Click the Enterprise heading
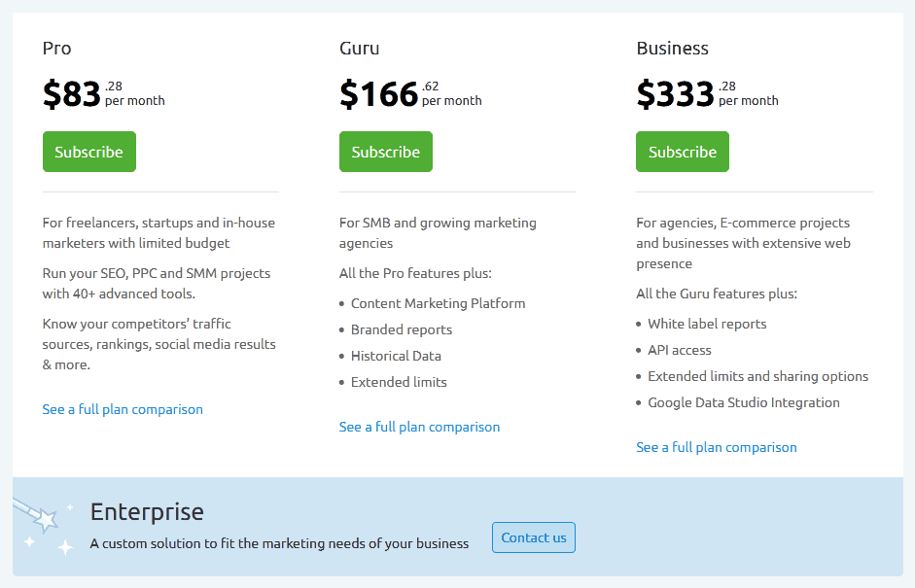 tap(147, 511)
